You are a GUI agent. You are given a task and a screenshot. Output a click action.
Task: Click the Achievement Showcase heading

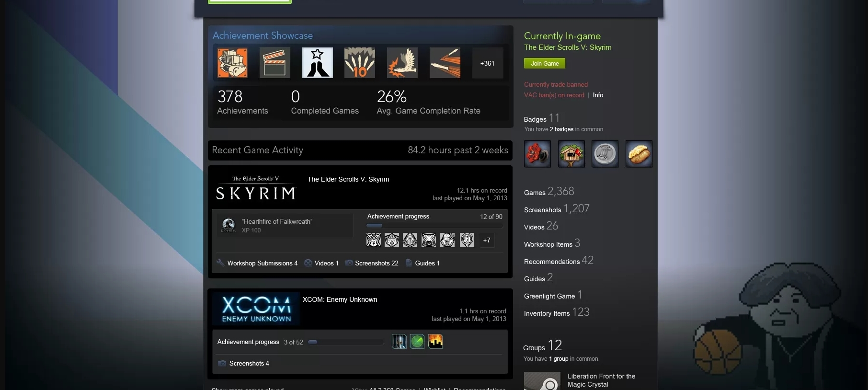tap(263, 35)
